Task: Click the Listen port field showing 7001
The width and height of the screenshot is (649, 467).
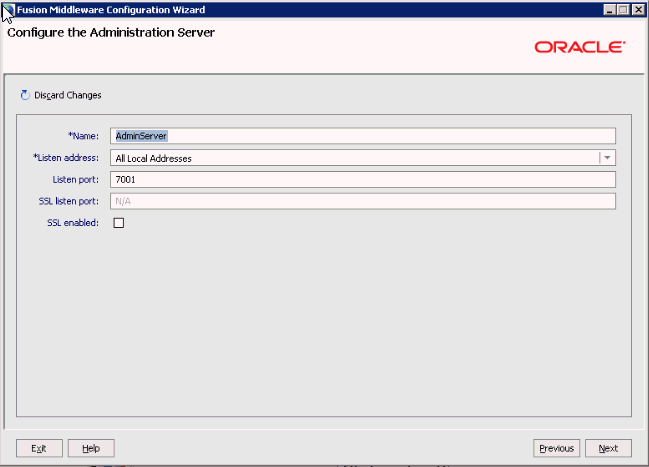Action: pos(363,180)
